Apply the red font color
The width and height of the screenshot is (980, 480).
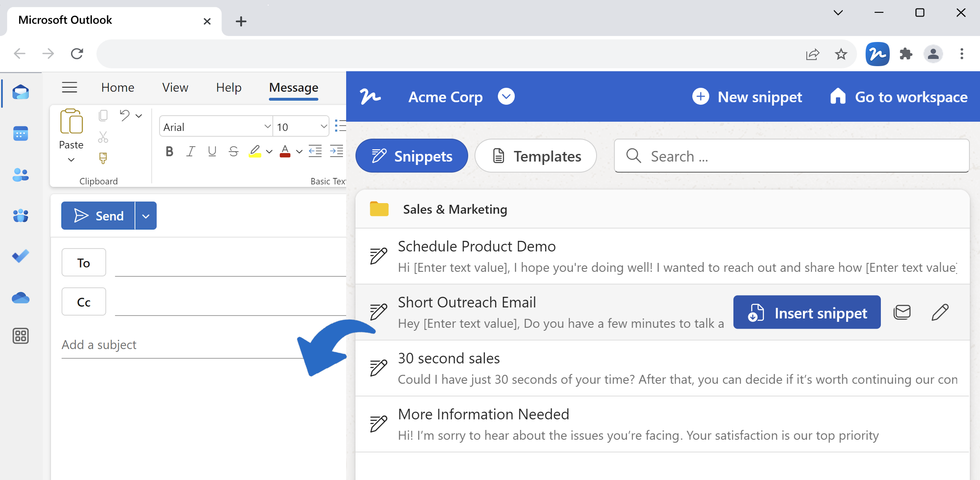click(x=285, y=151)
